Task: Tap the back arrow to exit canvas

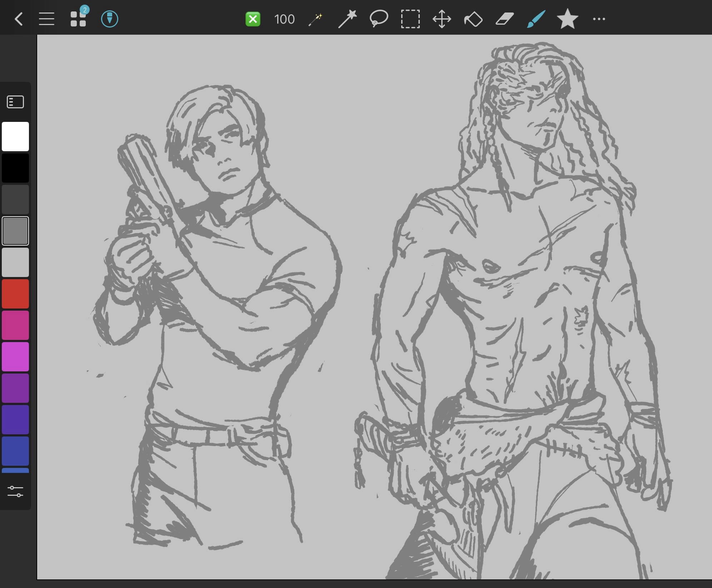Action: coord(19,19)
